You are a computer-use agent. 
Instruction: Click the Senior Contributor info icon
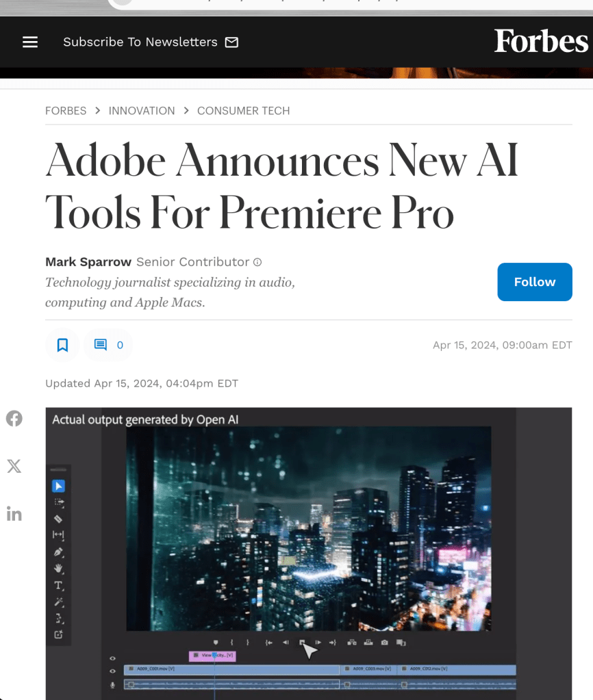pos(257,262)
